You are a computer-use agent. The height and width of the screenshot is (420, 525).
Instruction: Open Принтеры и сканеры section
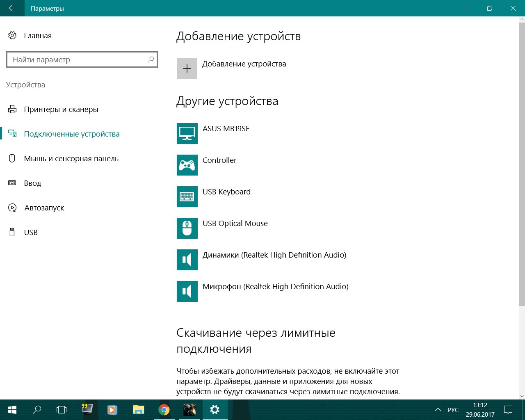coord(62,110)
